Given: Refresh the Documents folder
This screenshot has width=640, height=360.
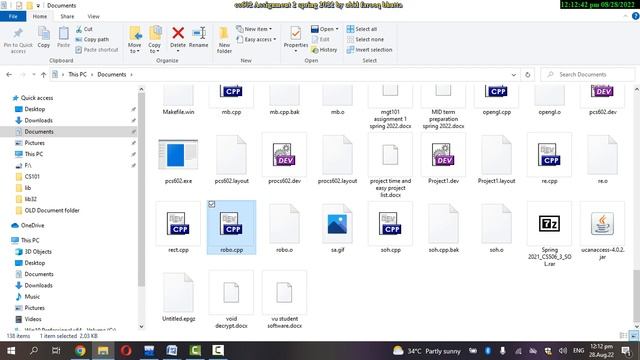Looking at the screenshot, I should point(527,75).
